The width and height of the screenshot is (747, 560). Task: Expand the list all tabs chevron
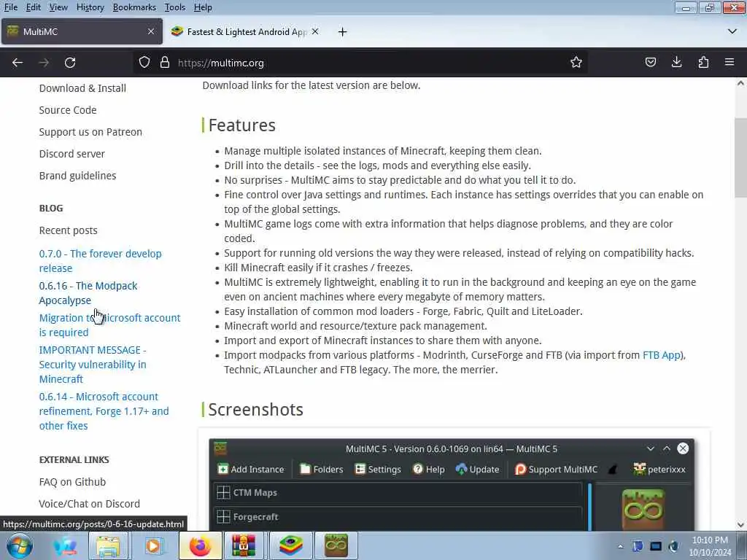(732, 31)
